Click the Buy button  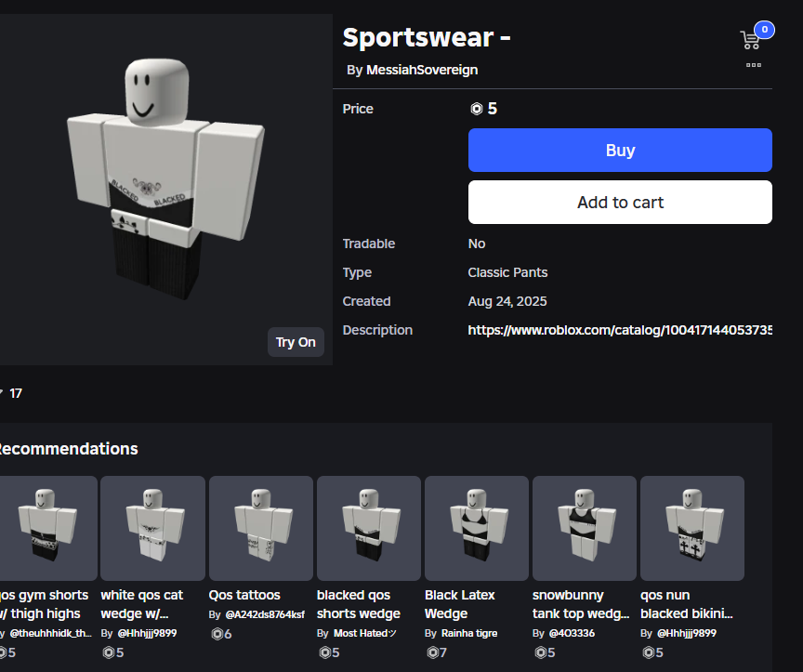(x=620, y=150)
